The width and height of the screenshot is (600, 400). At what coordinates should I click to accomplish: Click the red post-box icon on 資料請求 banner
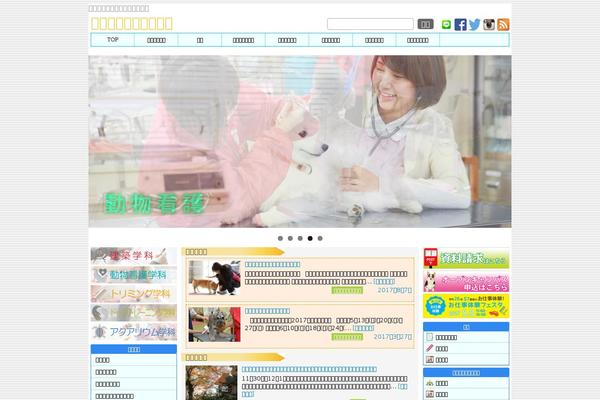pyautogui.click(x=430, y=258)
